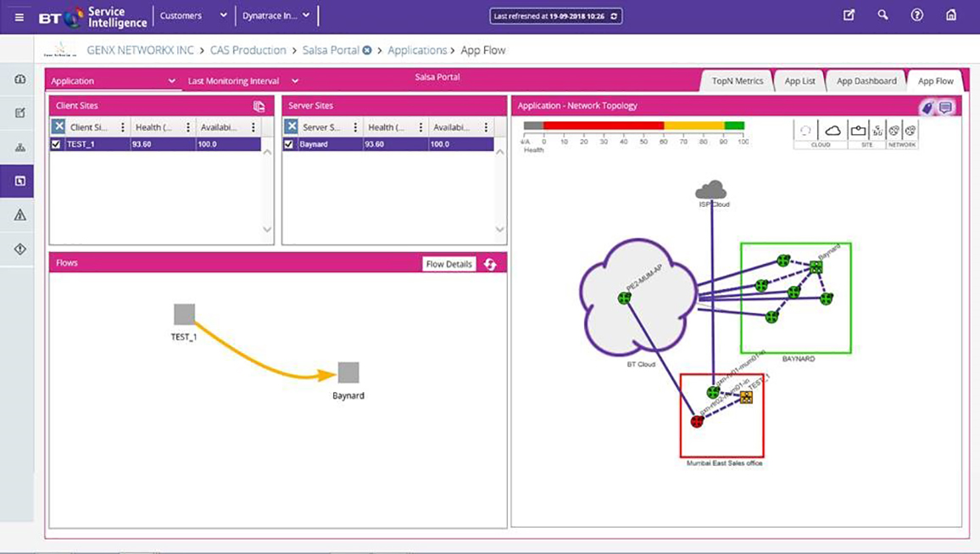Refresh the Flows panel

pos(490,264)
